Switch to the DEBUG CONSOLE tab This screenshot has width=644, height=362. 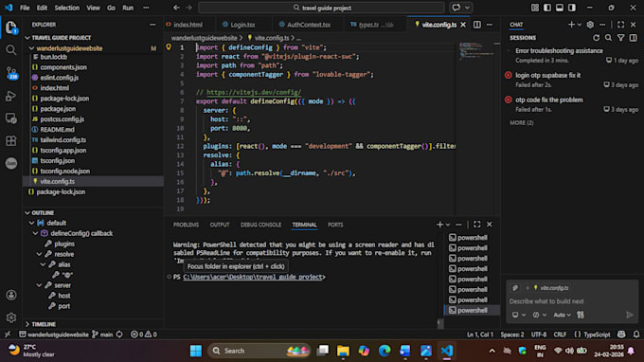(x=260, y=225)
